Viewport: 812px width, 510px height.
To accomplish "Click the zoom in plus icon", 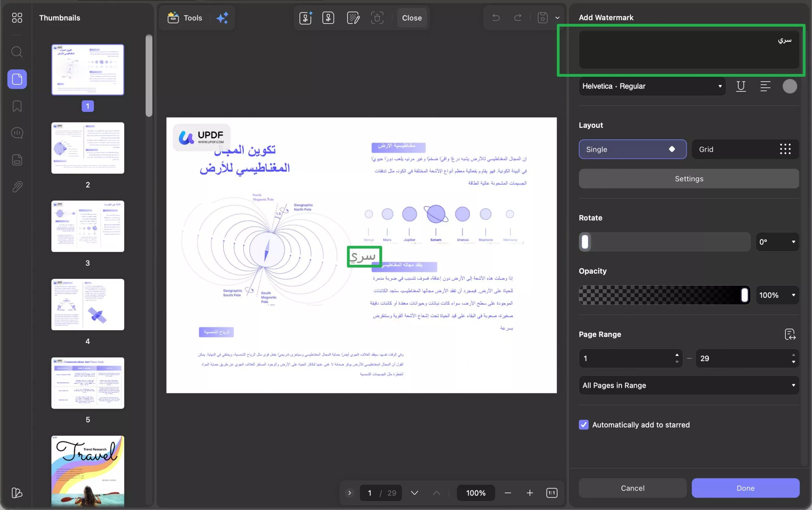I will tap(529, 493).
